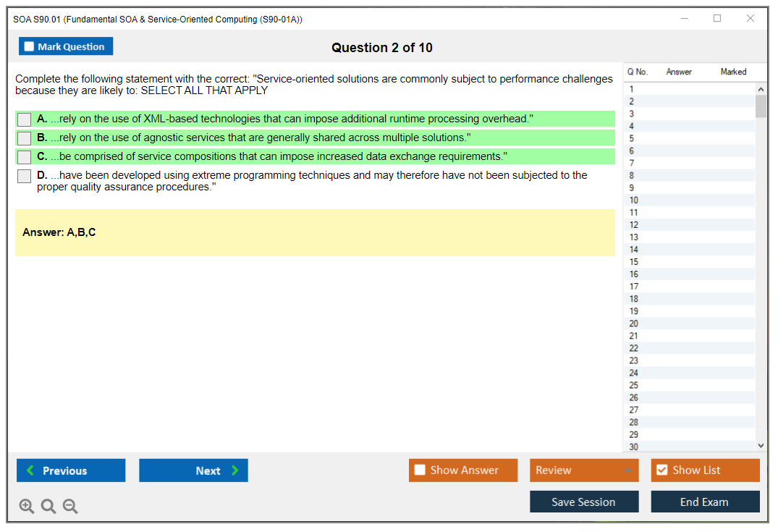Toggle the Show Answer checkbox
This screenshot has width=778, height=532.
pos(420,470)
